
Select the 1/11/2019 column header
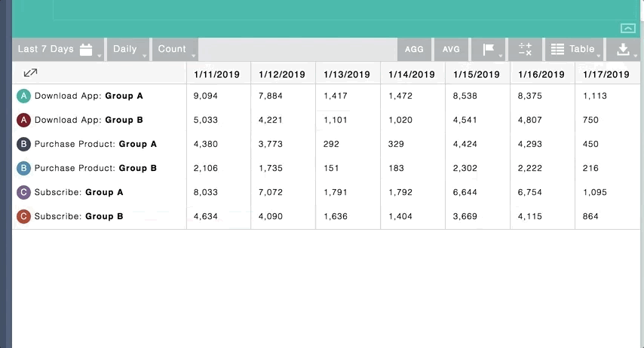217,75
